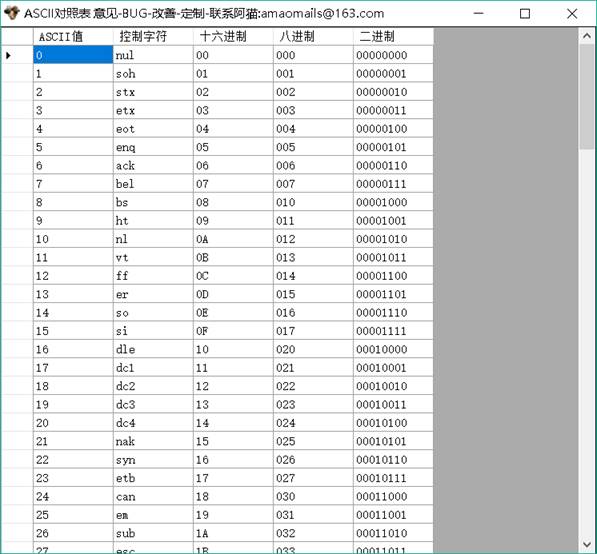This screenshot has width=597, height=554.
Task: Select the ht control character cell
Action: (153, 220)
